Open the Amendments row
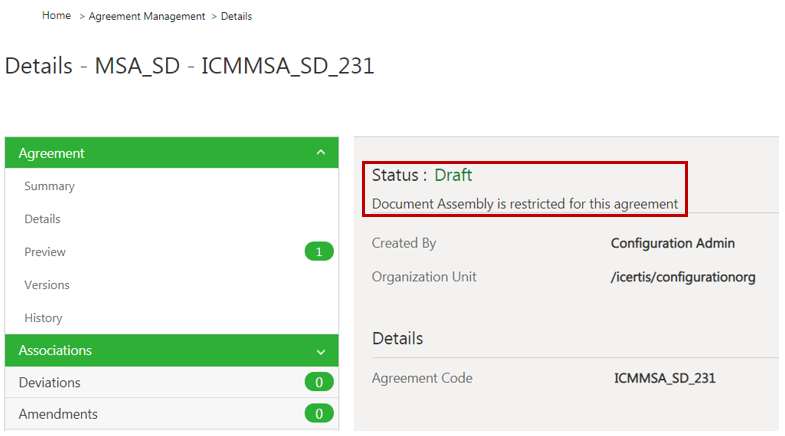Image resolution: width=785 pixels, height=436 pixels. 58,414
